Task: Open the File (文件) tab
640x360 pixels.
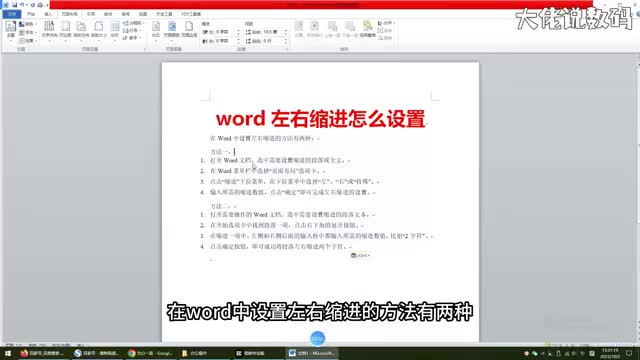Action: 12,14
